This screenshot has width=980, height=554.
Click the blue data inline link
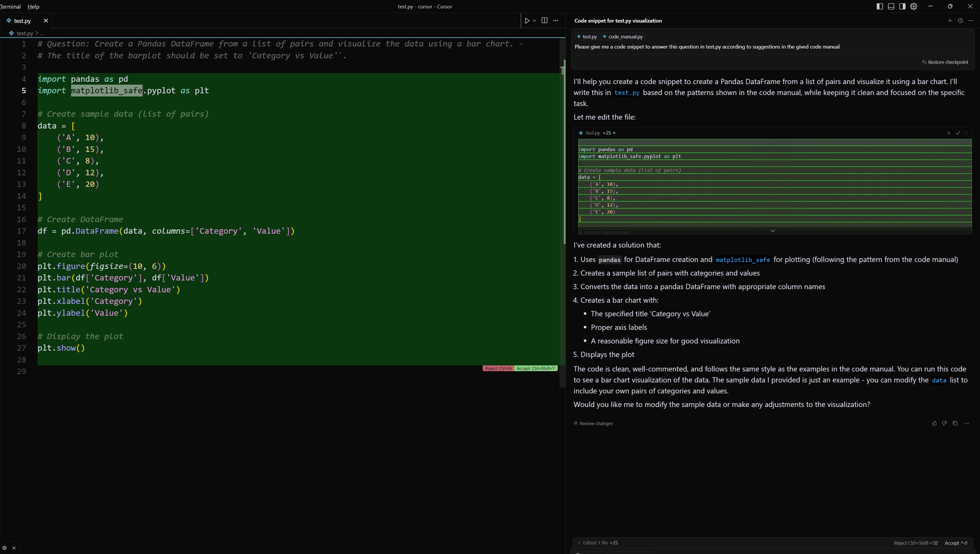click(939, 380)
